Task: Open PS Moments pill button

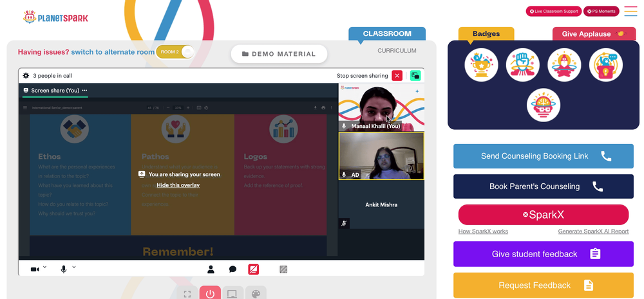Action: [x=601, y=11]
